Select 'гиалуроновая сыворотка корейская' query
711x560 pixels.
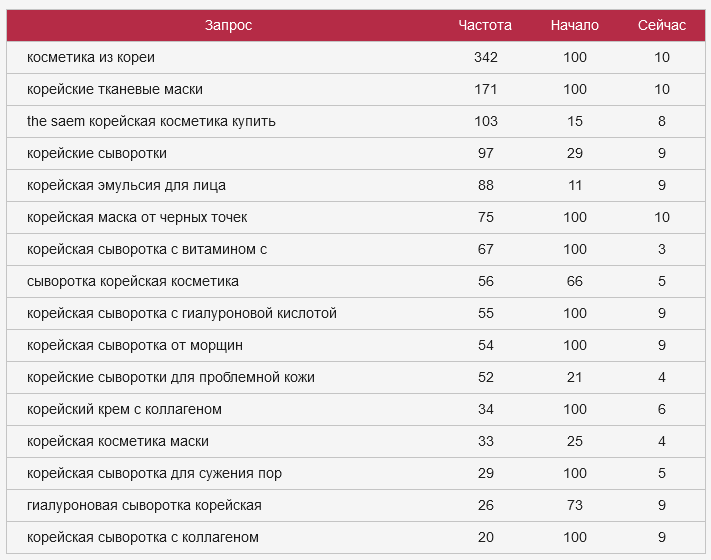[144, 505]
